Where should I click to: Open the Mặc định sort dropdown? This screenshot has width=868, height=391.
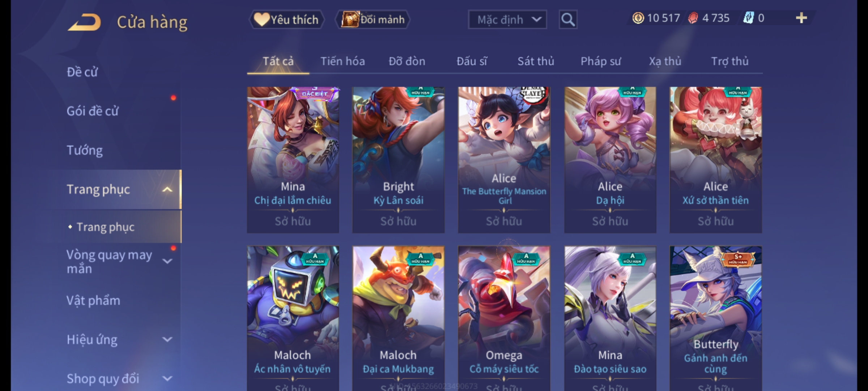pyautogui.click(x=507, y=20)
